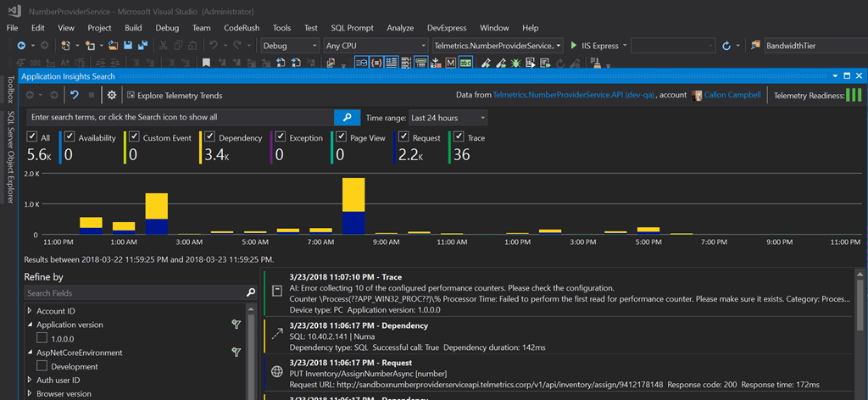Expand the Account ID filter
Screen dimensions: 868x400
31,311
